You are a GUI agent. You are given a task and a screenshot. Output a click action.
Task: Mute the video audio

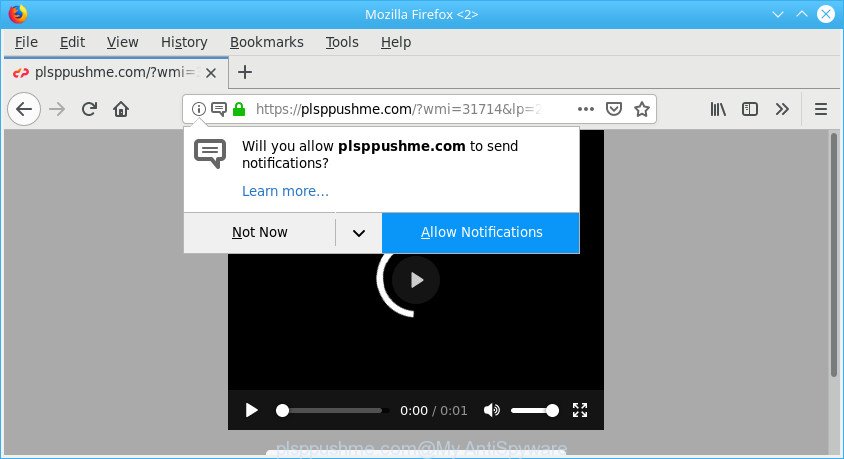(x=491, y=410)
